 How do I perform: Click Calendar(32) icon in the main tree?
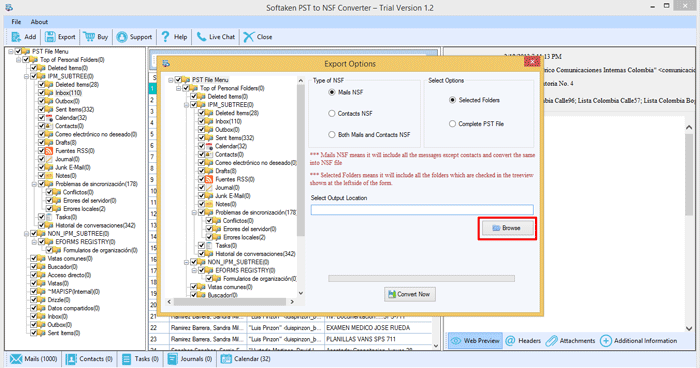[49, 118]
